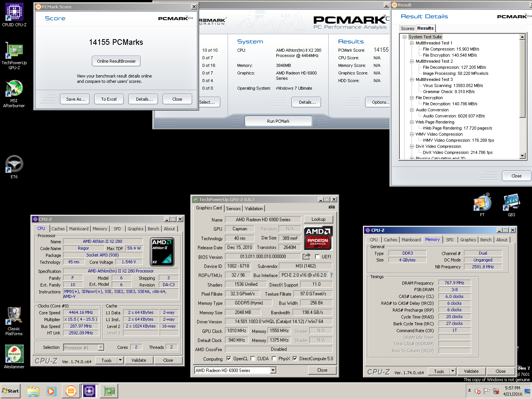Open the Classic Platforms desktop icon

pos(14,321)
